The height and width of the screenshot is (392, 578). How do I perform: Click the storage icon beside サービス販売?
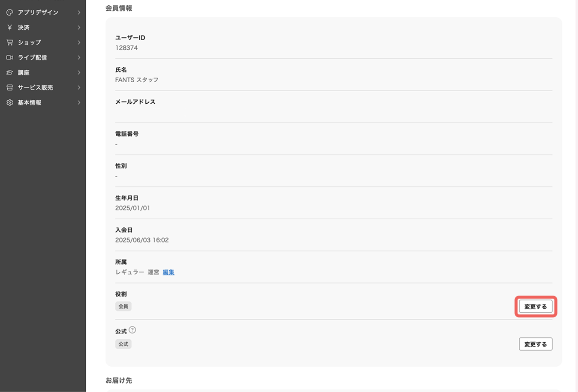pos(9,87)
